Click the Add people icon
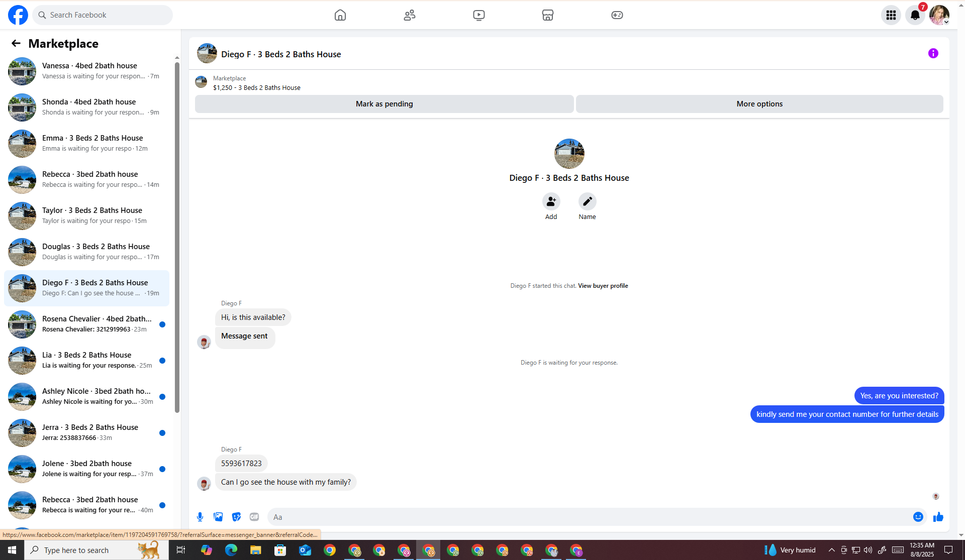 (551, 201)
